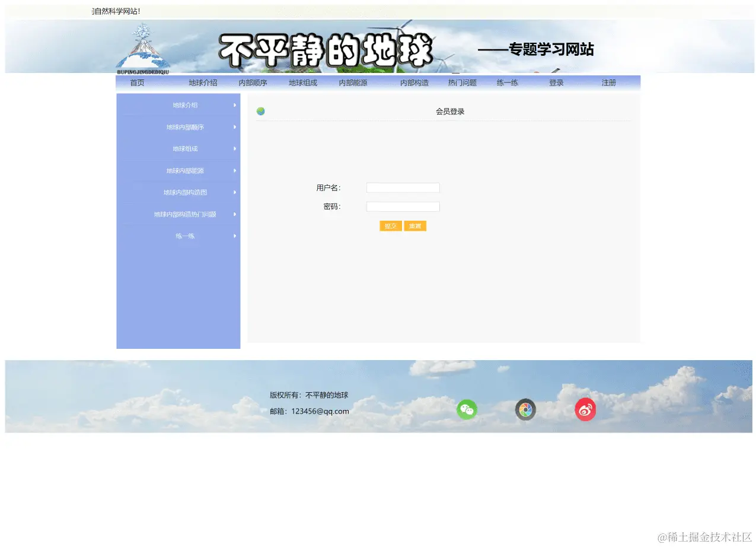Click the 用户名 text input field

click(x=403, y=187)
